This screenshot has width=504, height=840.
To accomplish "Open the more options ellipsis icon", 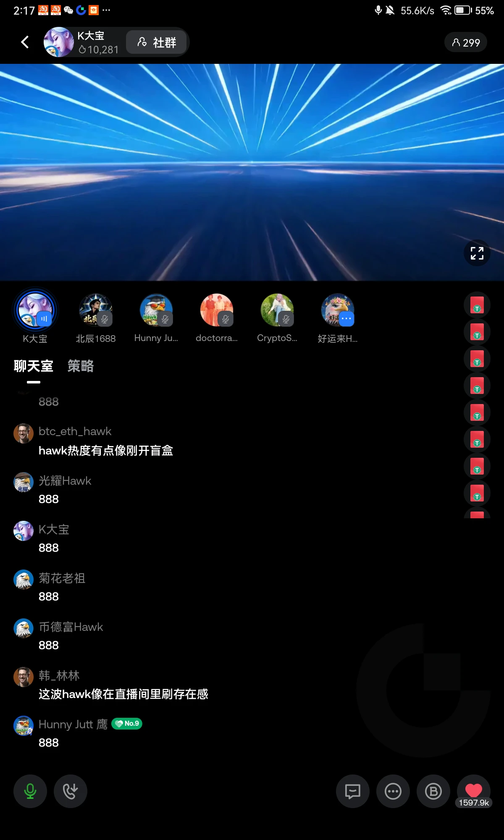I will click(393, 791).
